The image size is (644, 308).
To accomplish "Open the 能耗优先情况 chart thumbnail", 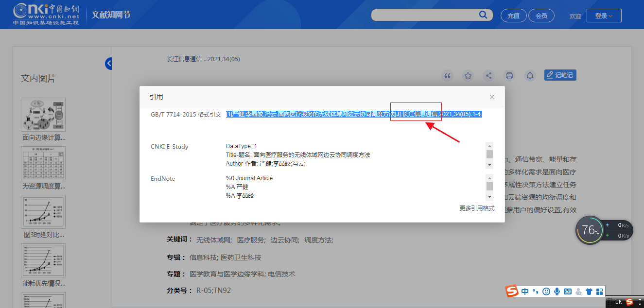I will 43,260.
